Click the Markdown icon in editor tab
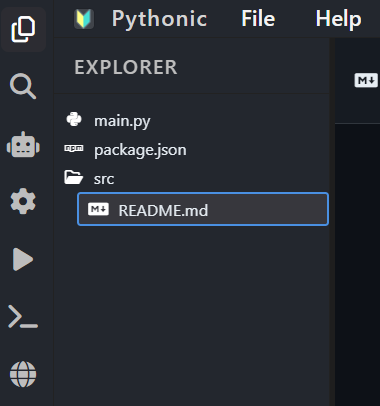380x406 pixels. click(366, 80)
